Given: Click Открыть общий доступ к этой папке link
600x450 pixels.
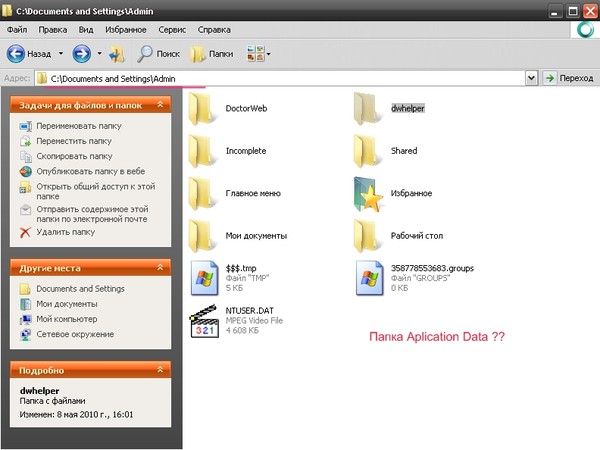Looking at the screenshot, I should [96, 191].
